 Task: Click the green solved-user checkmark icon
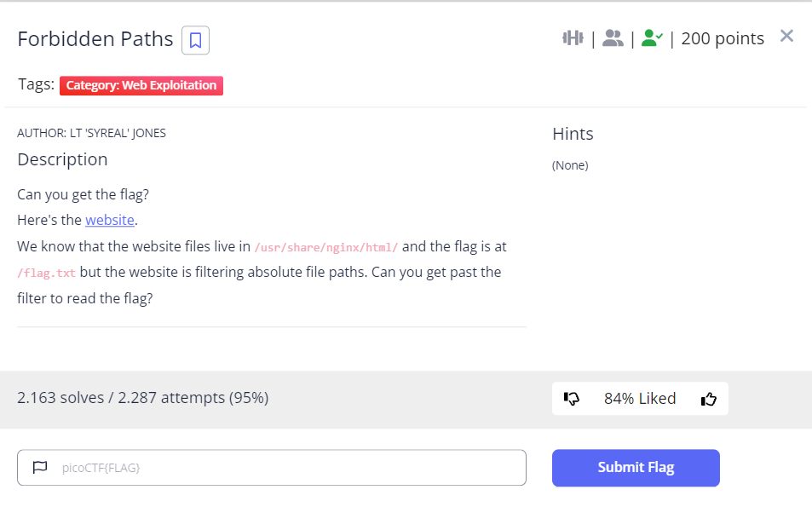click(x=652, y=37)
